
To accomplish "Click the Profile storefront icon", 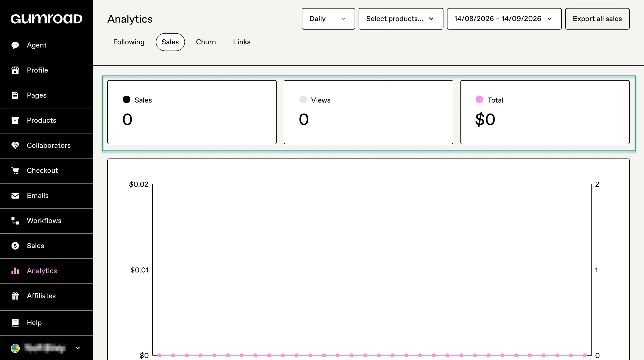I will click(x=15, y=70).
